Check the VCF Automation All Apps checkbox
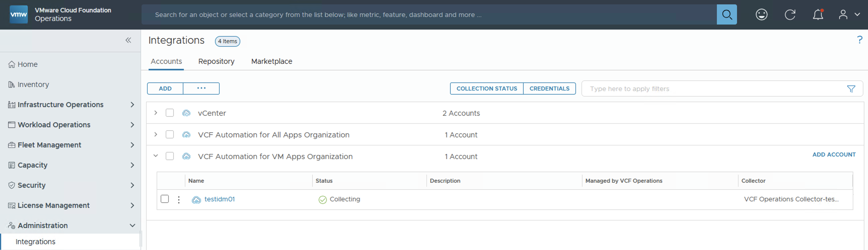Image resolution: width=868 pixels, height=250 pixels. coord(169,135)
